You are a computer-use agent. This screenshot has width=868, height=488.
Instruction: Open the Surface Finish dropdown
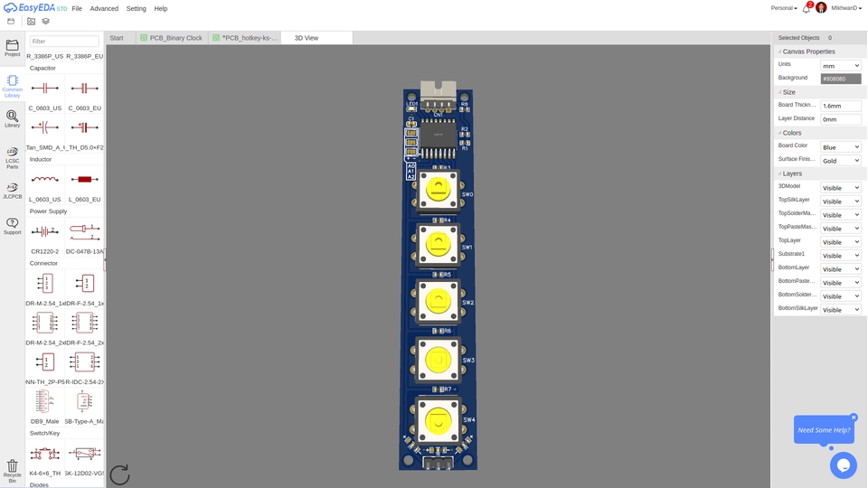coord(840,161)
